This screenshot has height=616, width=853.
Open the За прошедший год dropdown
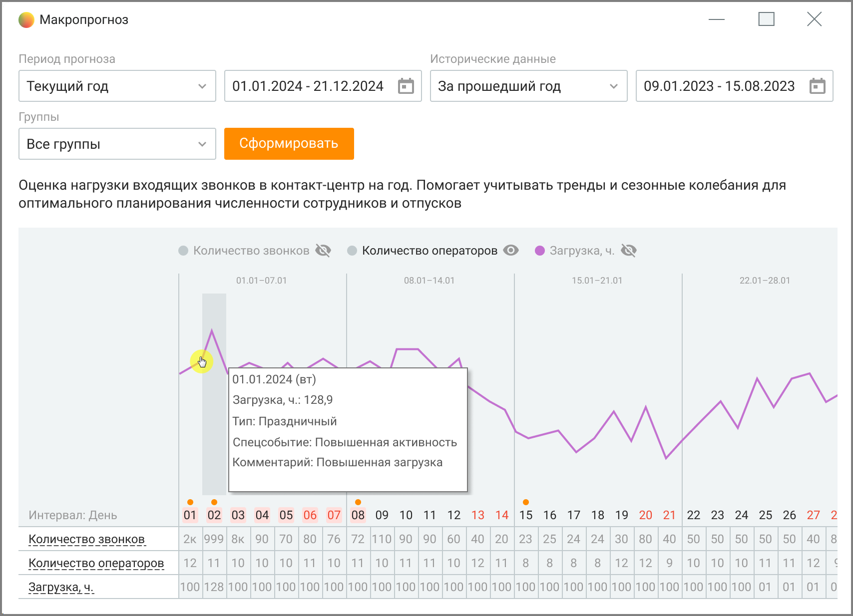pos(529,86)
